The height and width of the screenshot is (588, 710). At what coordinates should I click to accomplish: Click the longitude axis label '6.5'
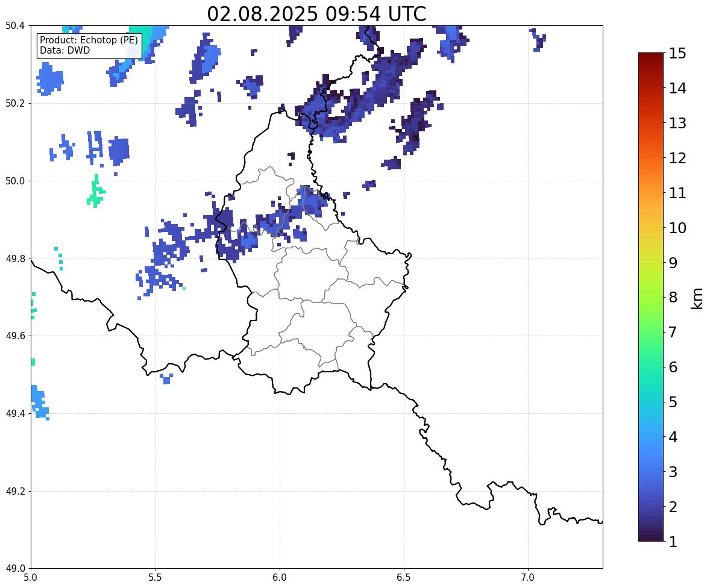404,578
